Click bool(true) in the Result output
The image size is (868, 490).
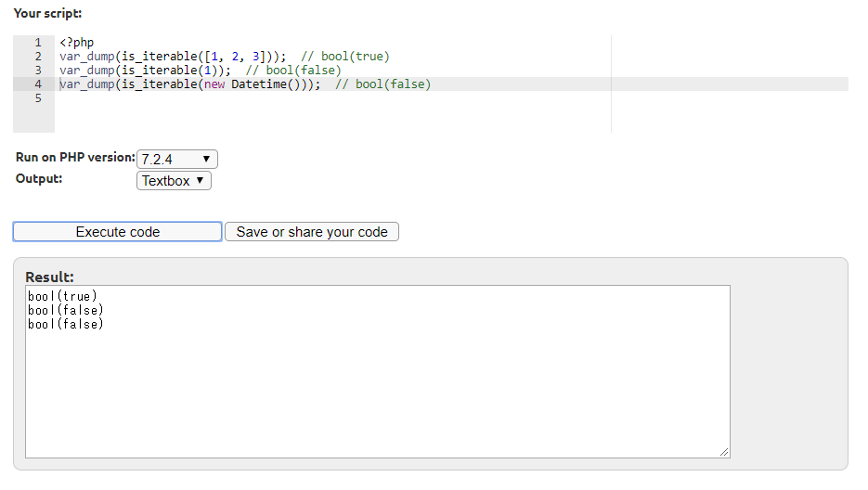[x=62, y=297]
